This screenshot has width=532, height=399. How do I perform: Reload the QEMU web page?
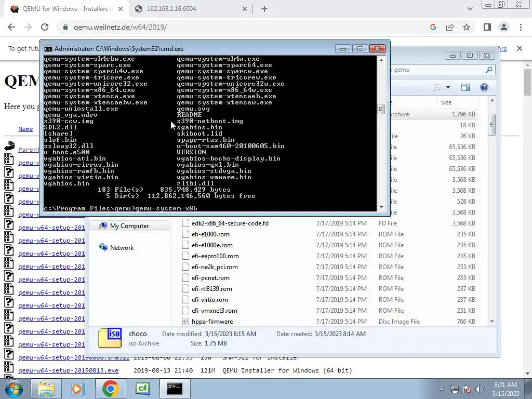pyautogui.click(x=45, y=27)
